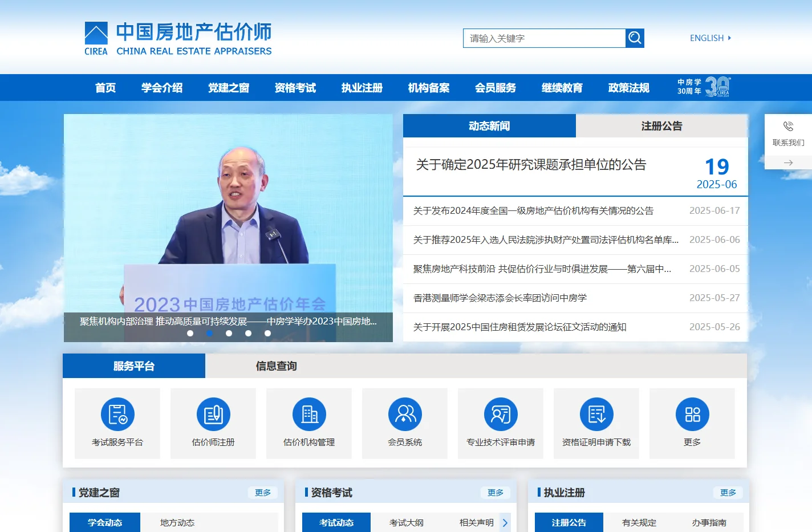Screen dimensions: 812x532
Task: Click the date 2025-06-17
Action: 714,211
